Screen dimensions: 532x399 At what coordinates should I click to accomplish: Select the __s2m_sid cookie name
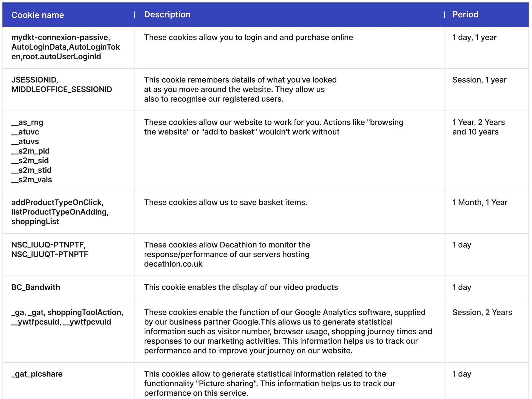tap(30, 160)
